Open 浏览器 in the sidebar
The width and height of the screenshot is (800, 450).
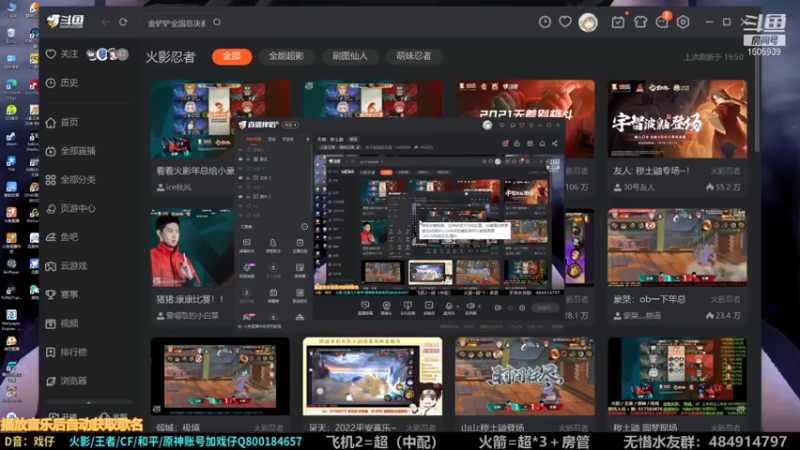66,381
